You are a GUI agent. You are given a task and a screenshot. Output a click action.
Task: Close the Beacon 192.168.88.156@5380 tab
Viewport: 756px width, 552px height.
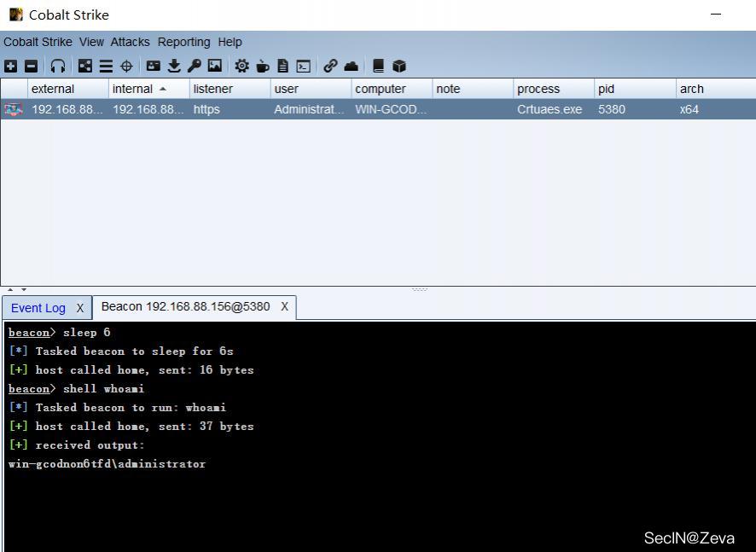click(284, 306)
